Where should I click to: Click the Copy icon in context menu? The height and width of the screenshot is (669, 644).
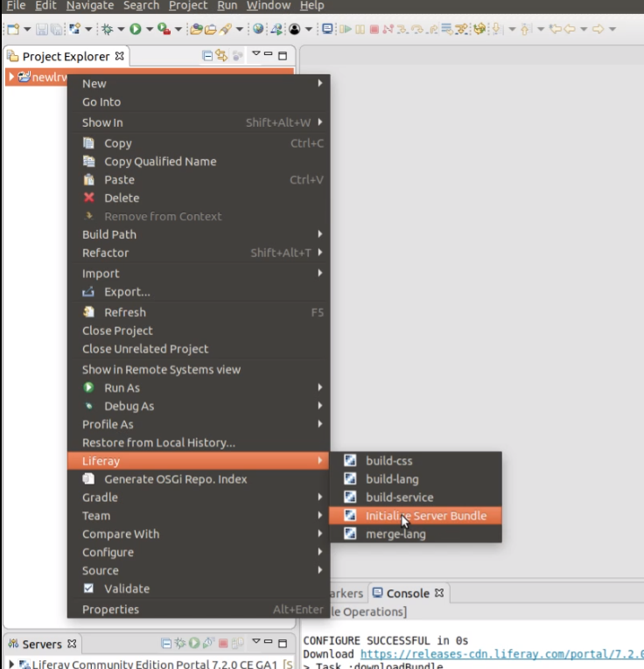pos(88,143)
